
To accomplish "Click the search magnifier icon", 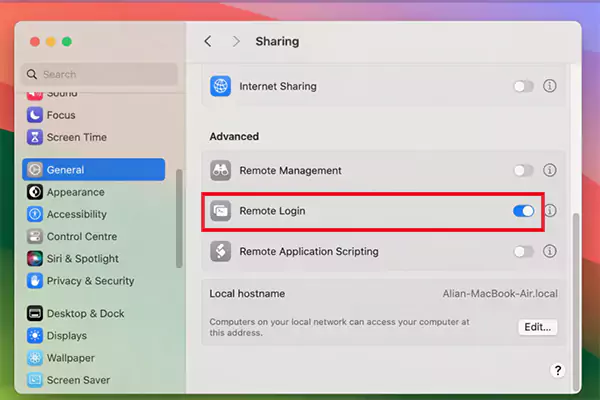I will click(x=32, y=74).
